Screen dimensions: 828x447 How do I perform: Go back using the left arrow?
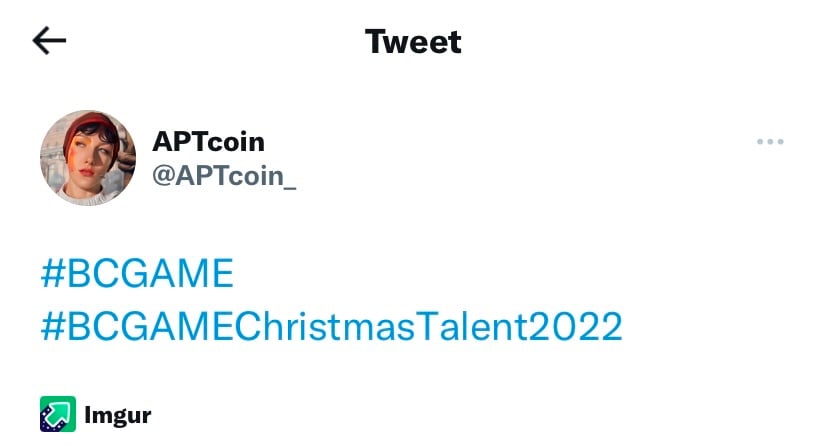pos(49,41)
